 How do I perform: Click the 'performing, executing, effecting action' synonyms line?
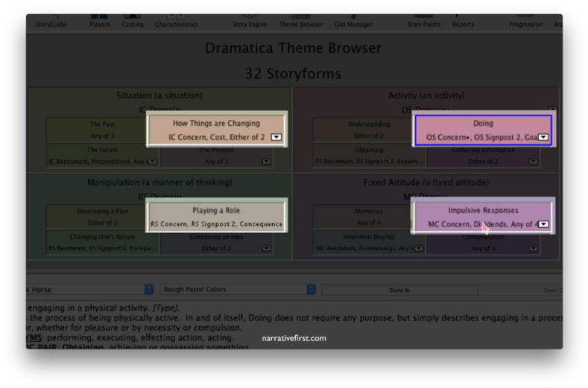(130, 337)
